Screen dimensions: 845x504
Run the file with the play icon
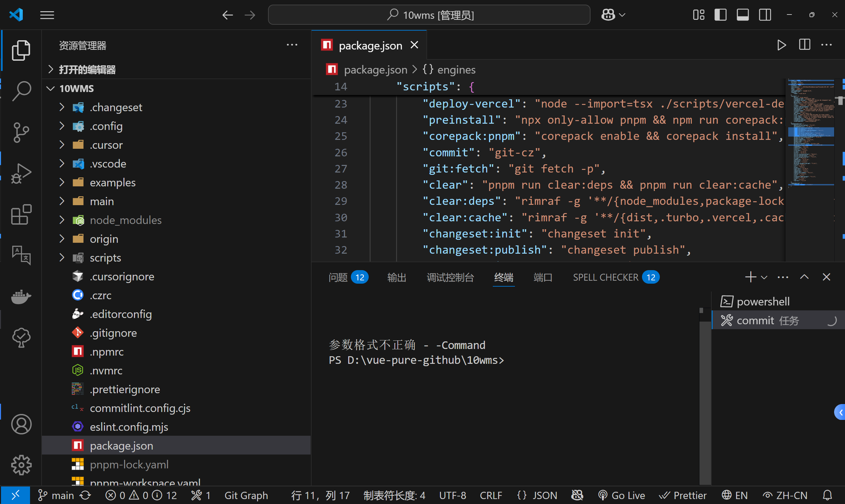782,45
